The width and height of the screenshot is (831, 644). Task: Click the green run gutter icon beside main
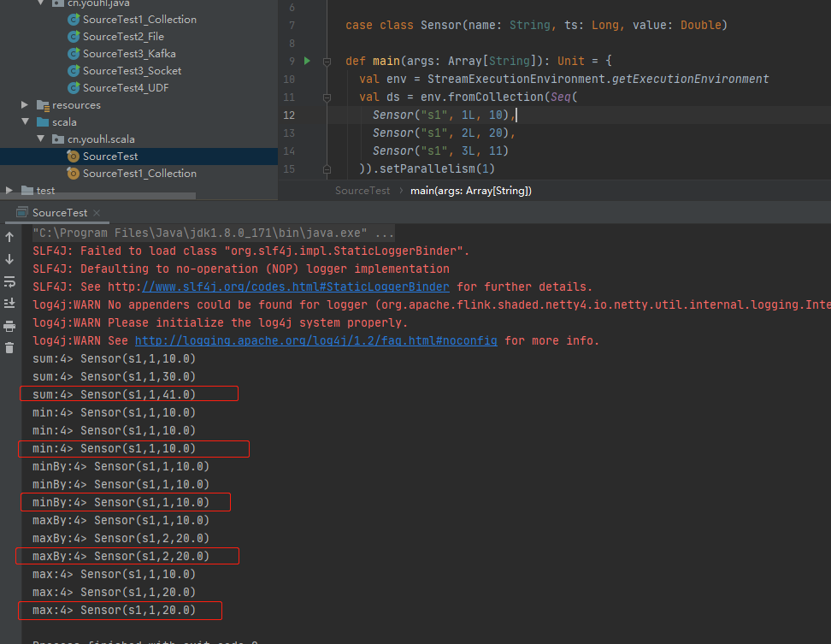307,61
